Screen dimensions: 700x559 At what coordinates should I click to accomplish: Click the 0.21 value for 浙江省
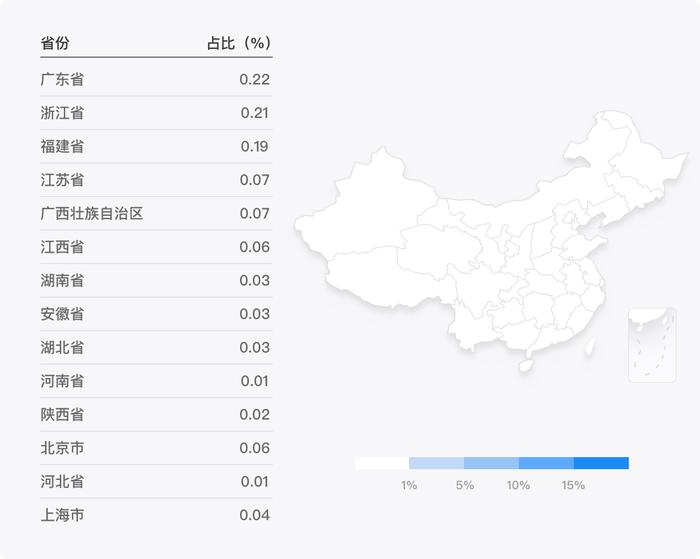(x=254, y=113)
